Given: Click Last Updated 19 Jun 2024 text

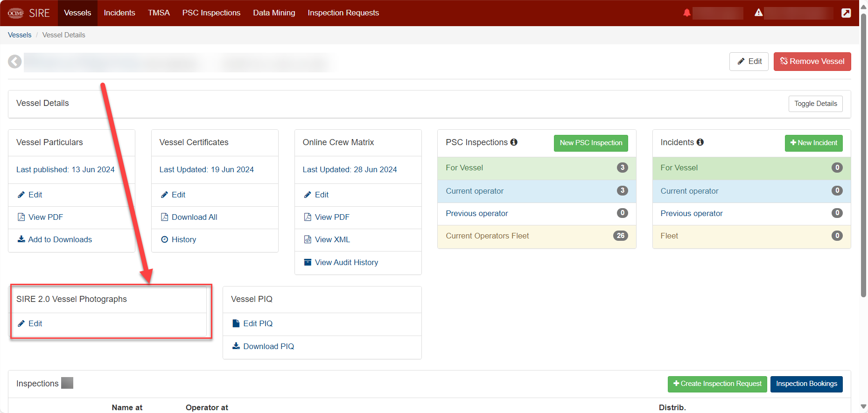Looking at the screenshot, I should point(207,170).
